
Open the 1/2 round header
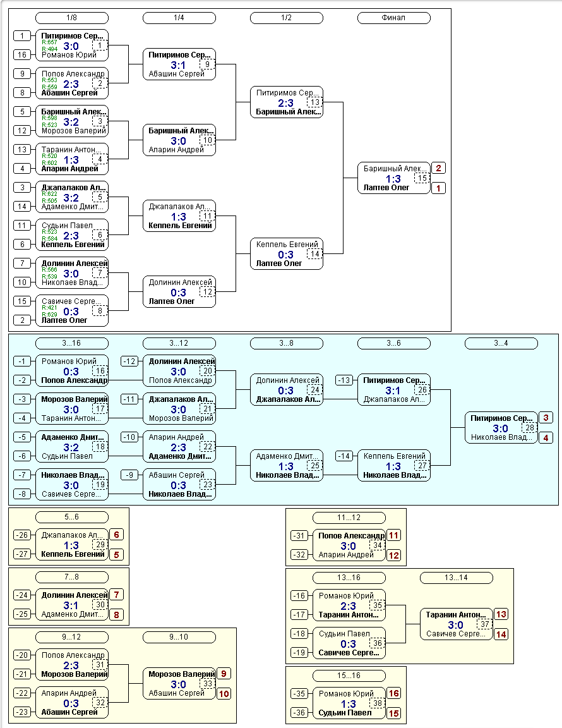coord(286,18)
